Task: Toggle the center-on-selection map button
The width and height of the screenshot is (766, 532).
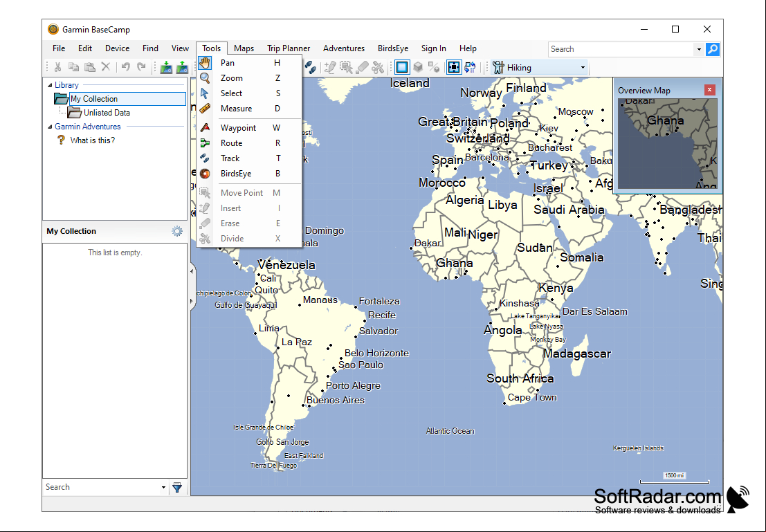Action: coord(454,67)
